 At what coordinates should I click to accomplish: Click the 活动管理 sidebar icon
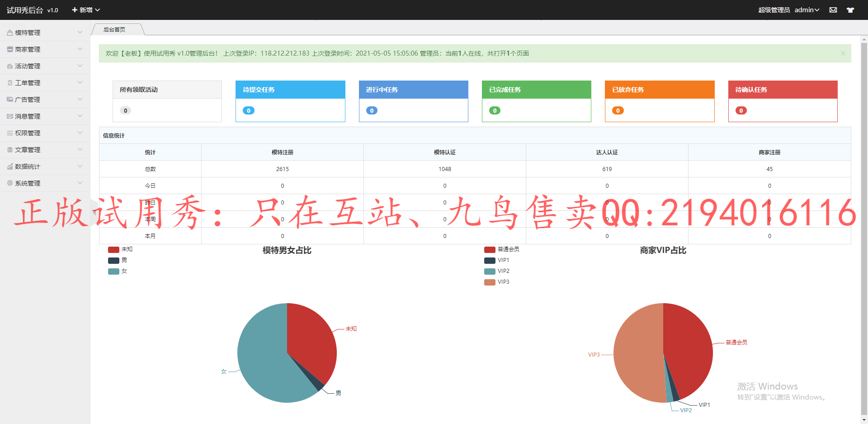[x=10, y=66]
